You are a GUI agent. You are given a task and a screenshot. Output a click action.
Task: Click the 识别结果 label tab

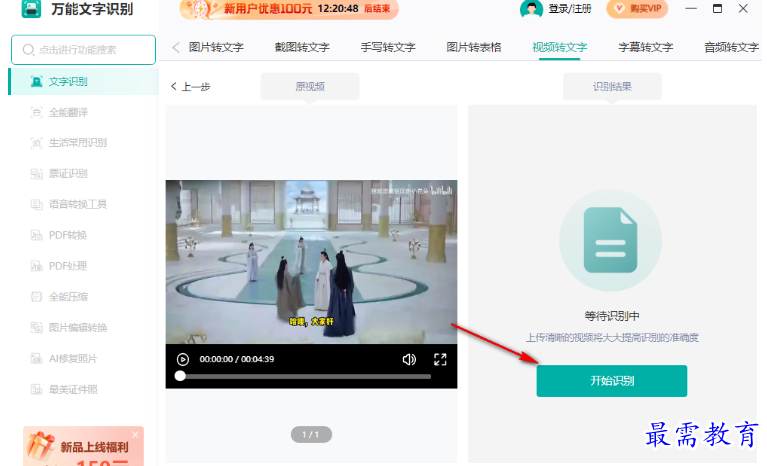tap(612, 87)
